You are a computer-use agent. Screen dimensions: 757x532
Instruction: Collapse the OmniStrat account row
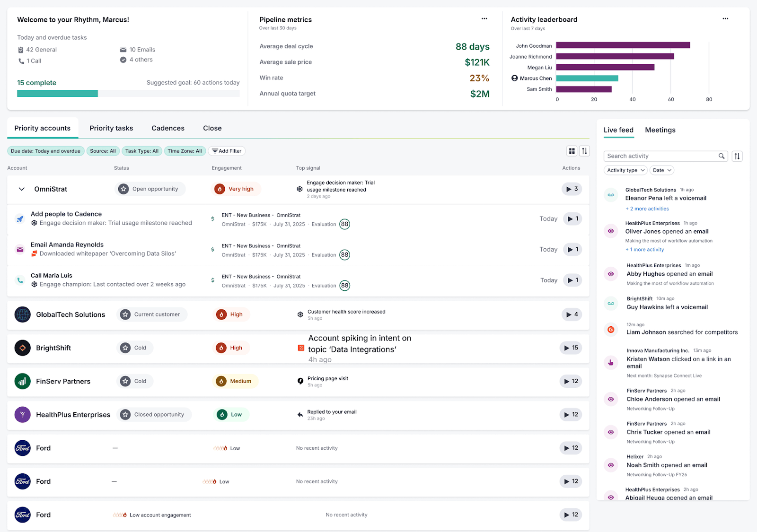[21, 189]
